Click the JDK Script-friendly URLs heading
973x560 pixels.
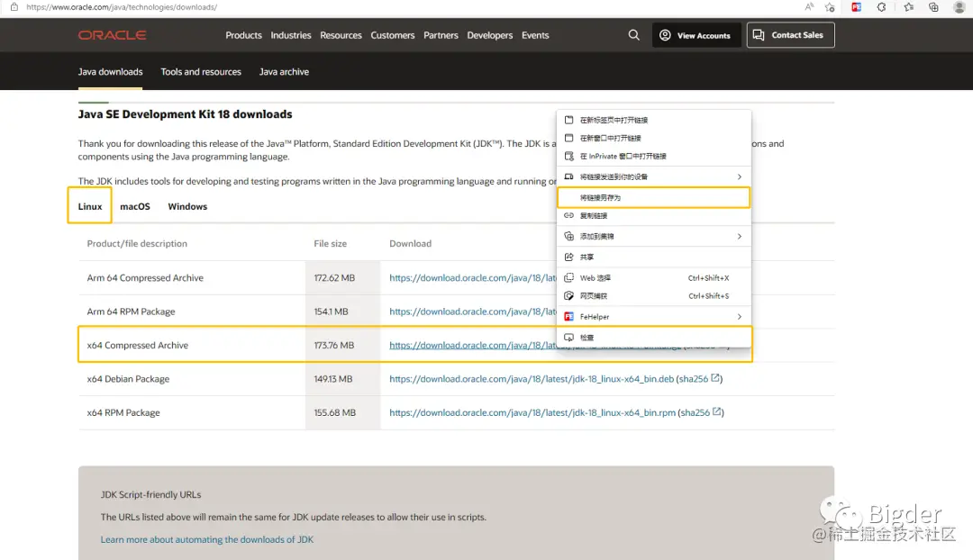(x=150, y=495)
